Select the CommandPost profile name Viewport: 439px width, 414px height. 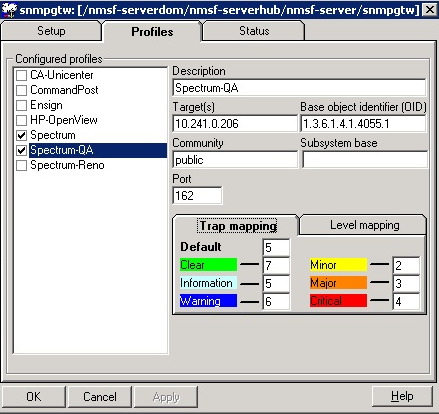point(64,90)
